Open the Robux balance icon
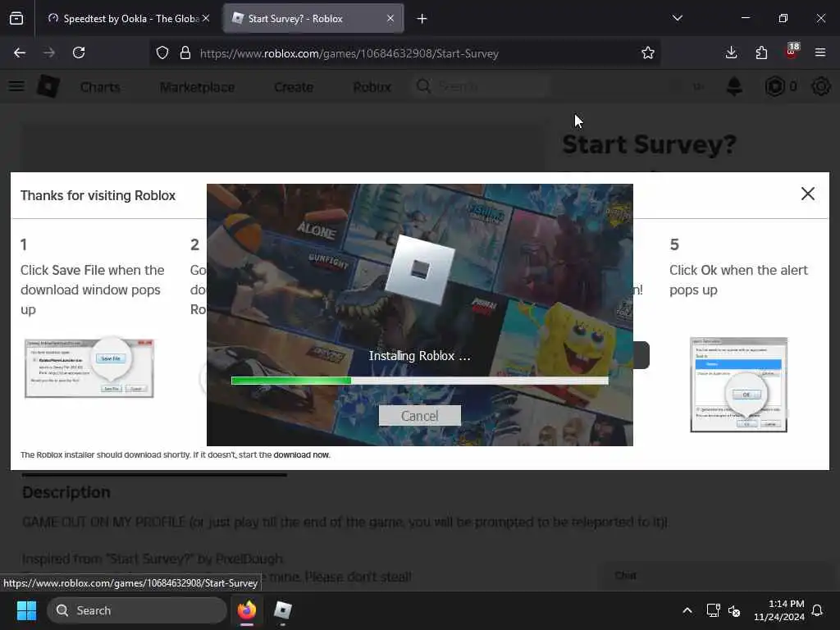This screenshot has height=630, width=840. (x=774, y=86)
